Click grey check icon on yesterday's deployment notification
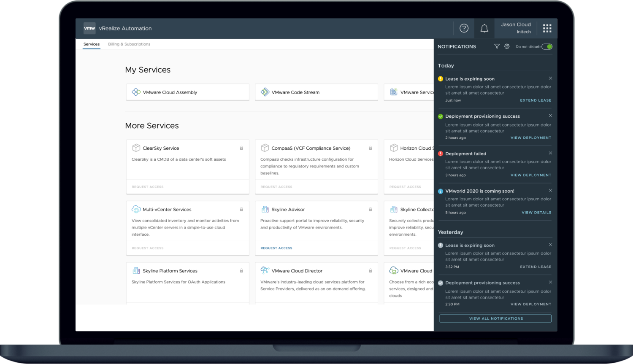This screenshot has height=364, width=633. point(441,283)
